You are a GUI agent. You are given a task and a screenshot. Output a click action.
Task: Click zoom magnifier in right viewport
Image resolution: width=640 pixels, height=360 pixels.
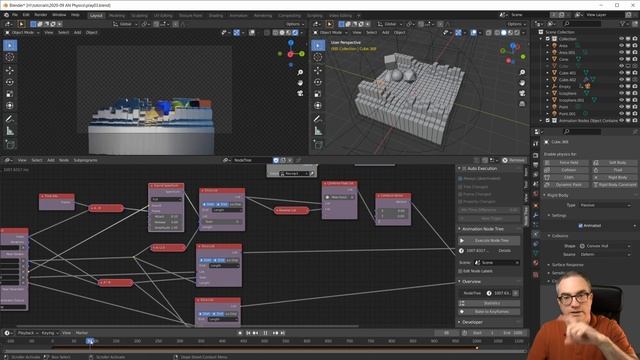522,72
